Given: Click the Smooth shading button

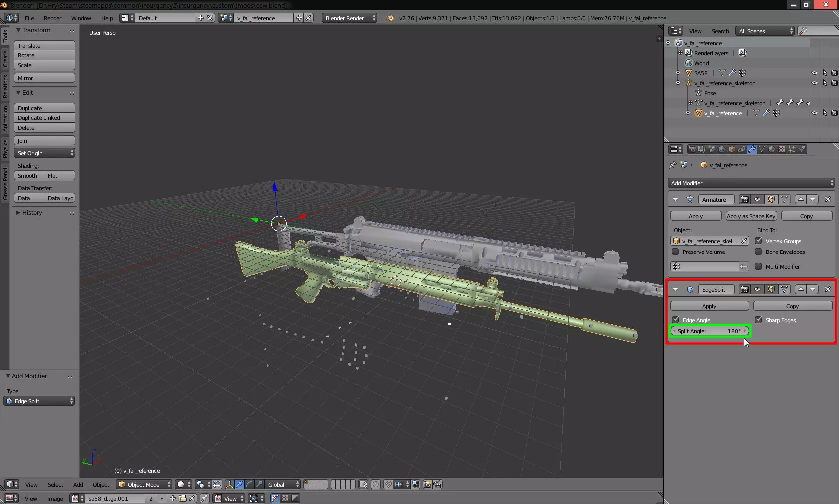Looking at the screenshot, I should 28,176.
